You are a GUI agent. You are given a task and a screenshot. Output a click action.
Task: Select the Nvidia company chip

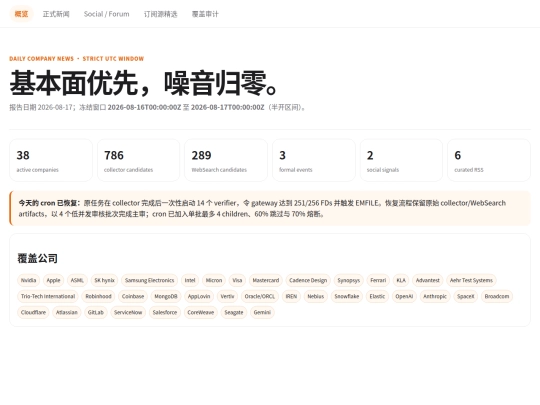click(x=29, y=280)
